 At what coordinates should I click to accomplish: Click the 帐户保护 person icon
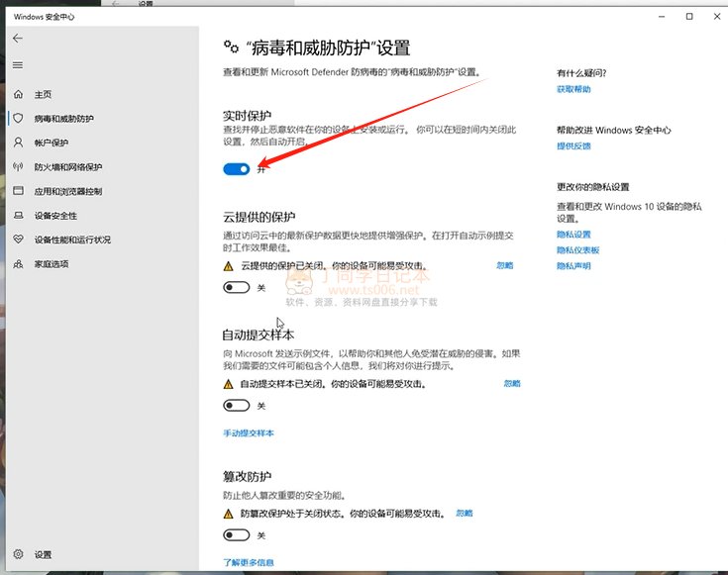click(x=18, y=143)
